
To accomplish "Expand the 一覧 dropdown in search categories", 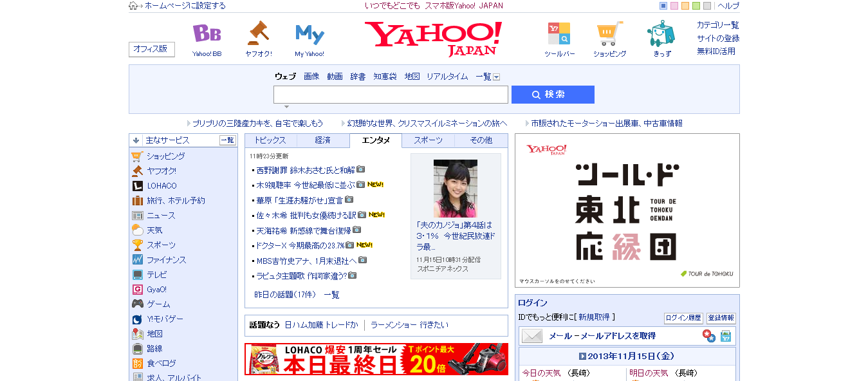I will tap(496, 77).
